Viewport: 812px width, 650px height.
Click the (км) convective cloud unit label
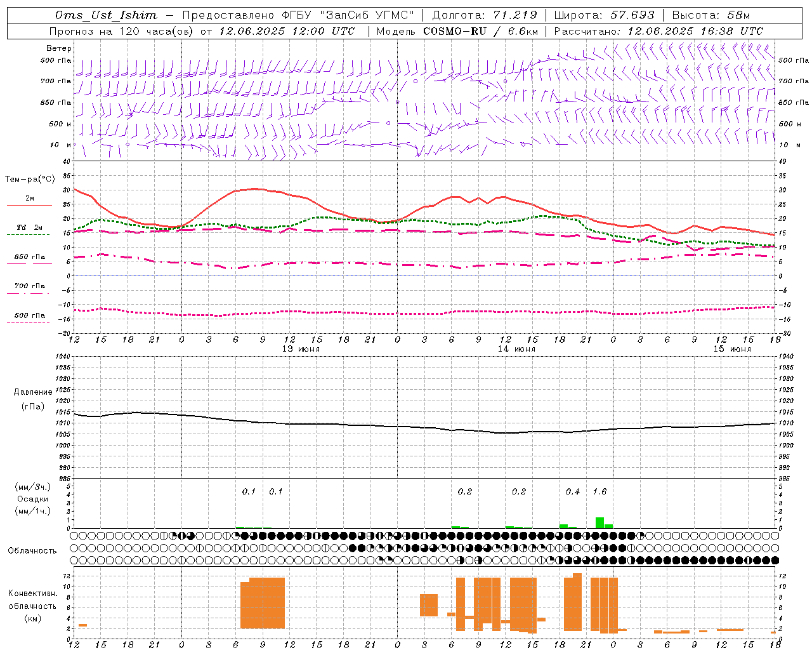click(33, 618)
